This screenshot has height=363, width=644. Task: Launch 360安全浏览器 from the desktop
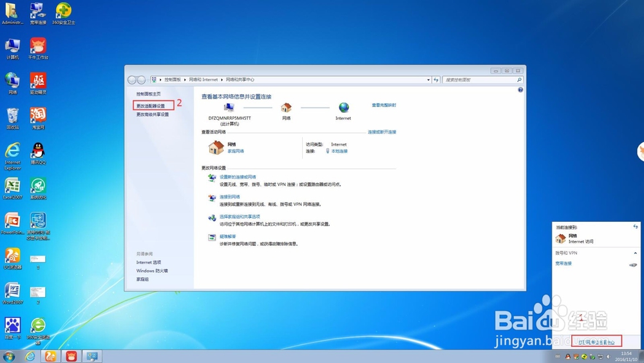point(38,331)
